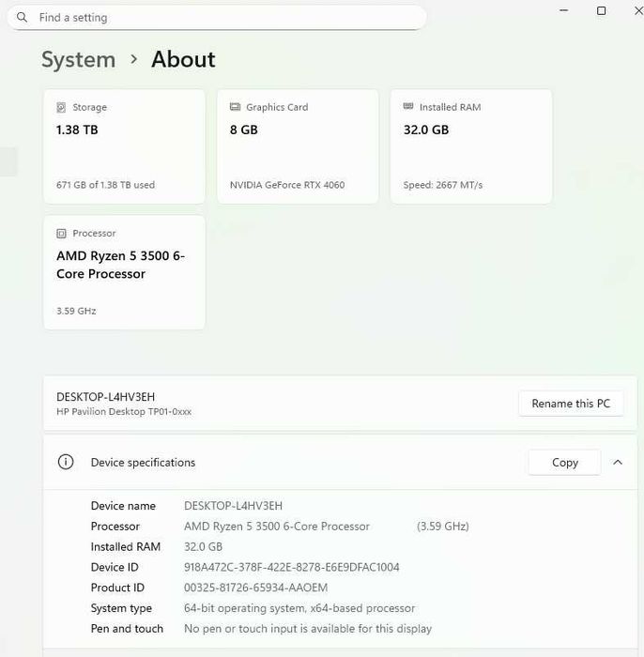Minimize the Settings window
644x657 pixels.
tap(564, 10)
